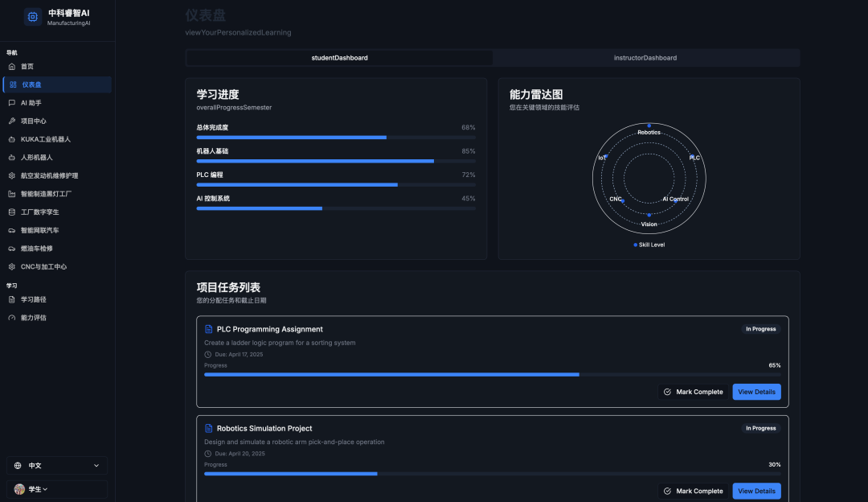Click the Robotics point on radar chart
The height and width of the screenshot is (502, 868).
[x=649, y=125]
